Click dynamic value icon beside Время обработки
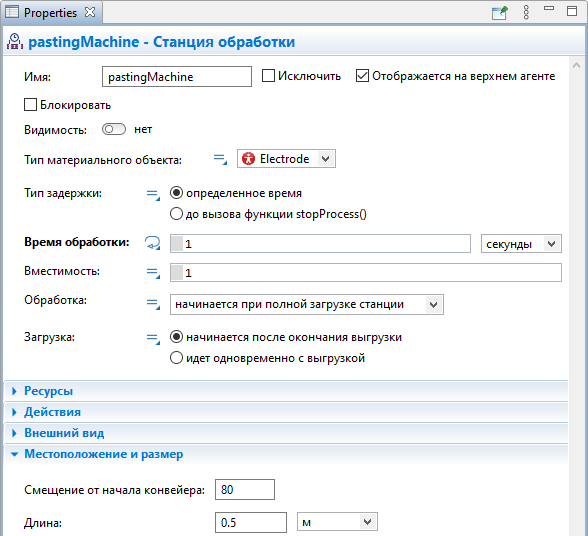The image size is (588, 536). [153, 243]
